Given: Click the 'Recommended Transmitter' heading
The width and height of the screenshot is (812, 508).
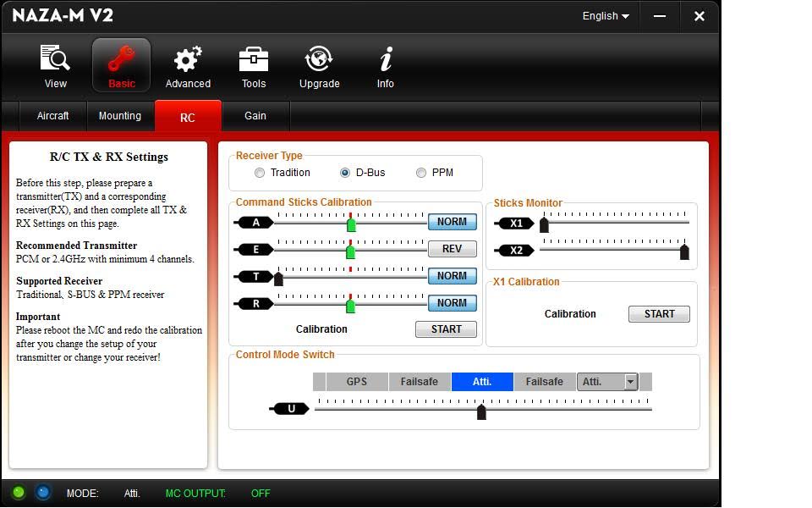Looking at the screenshot, I should coord(77,246).
